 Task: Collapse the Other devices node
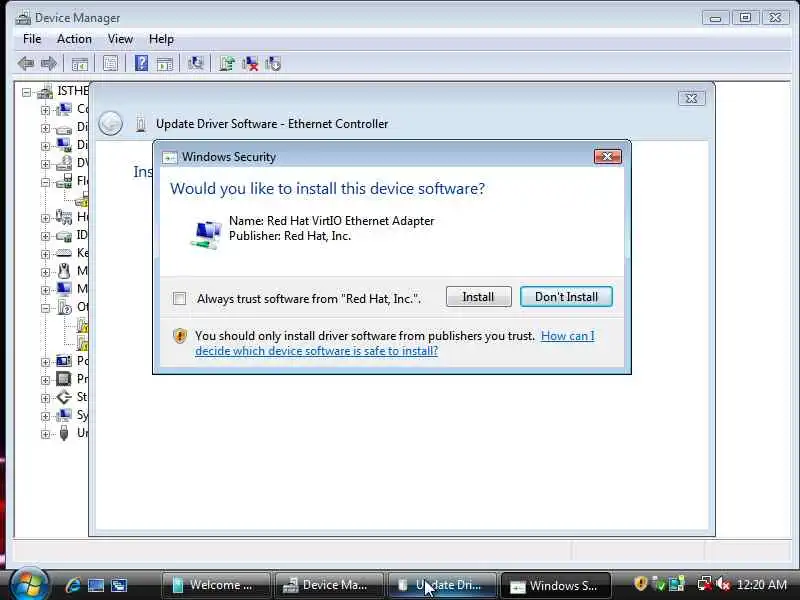pos(45,308)
